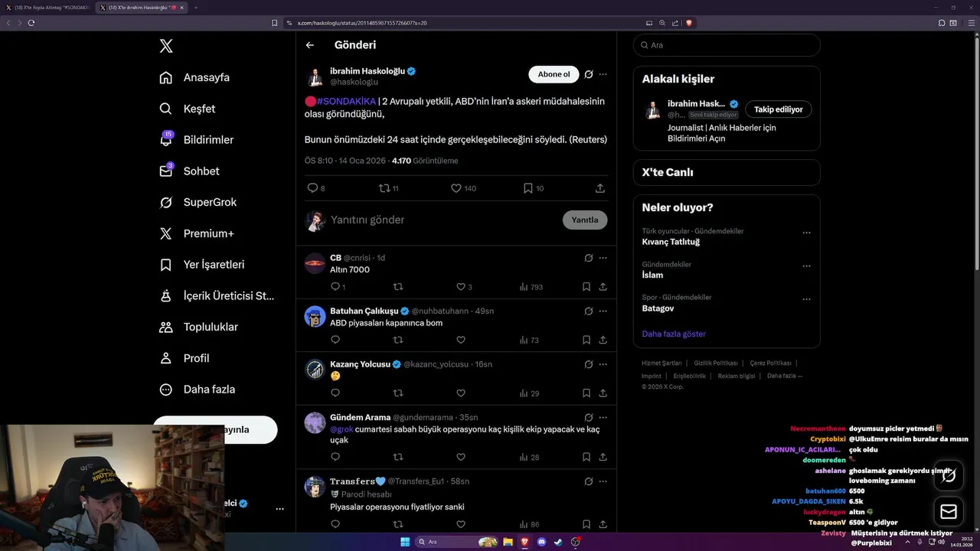Image resolution: width=980 pixels, height=551 pixels.
Task: Open Batagov trending topic
Action: (658, 308)
